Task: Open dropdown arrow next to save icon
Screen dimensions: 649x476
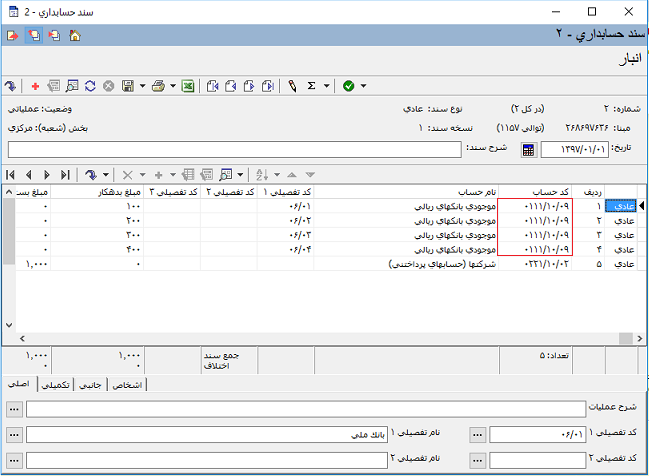Action: point(143,87)
